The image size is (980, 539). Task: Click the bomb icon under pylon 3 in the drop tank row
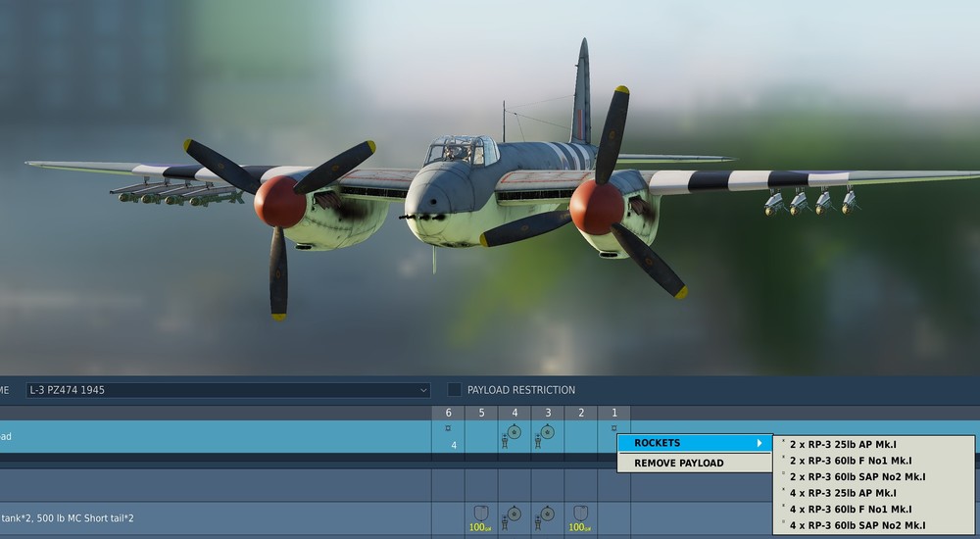[x=544, y=518]
